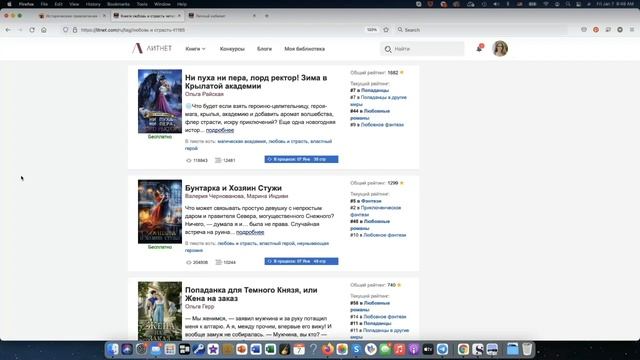Click the tracking protection shield icon

65,30
